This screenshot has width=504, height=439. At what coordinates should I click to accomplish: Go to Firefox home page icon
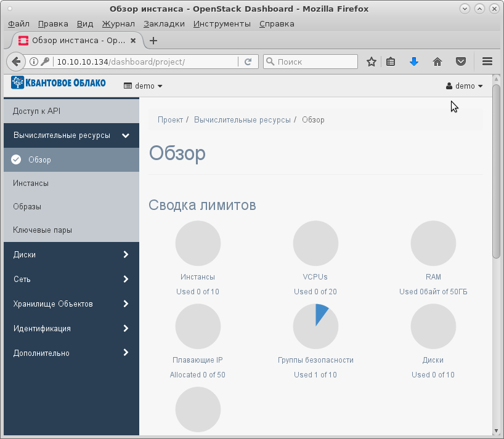[x=437, y=62]
